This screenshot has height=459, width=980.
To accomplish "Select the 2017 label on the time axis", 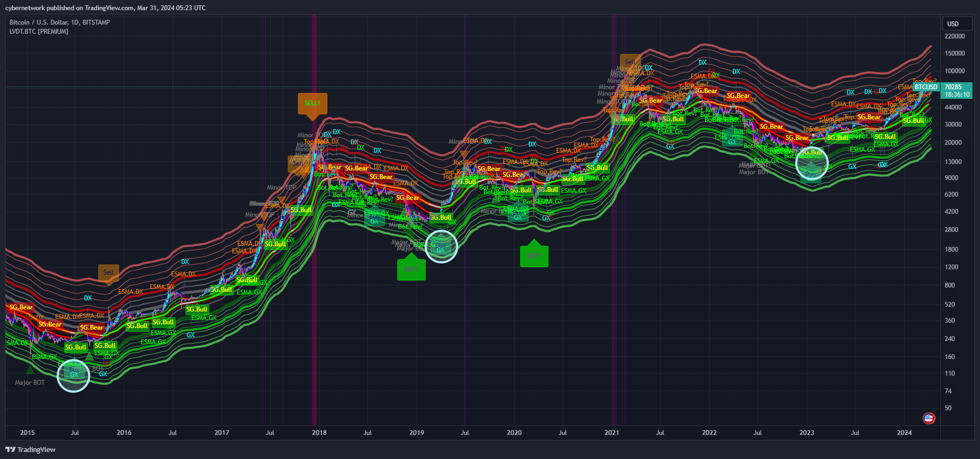I will tap(222, 433).
